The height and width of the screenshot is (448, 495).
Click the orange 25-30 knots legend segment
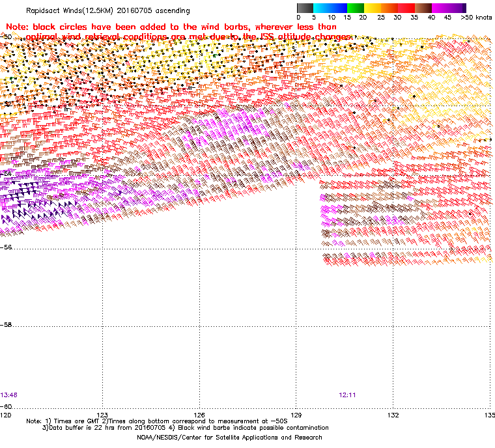point(389,8)
